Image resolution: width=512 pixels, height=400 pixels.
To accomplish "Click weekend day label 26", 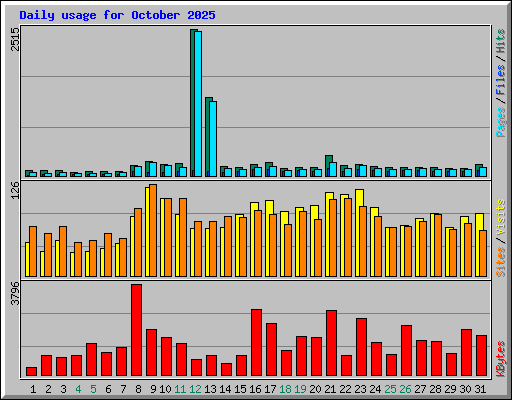I will (x=405, y=389).
